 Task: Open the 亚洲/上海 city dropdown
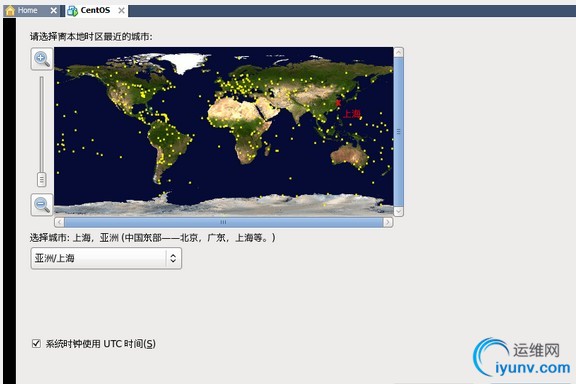106,258
